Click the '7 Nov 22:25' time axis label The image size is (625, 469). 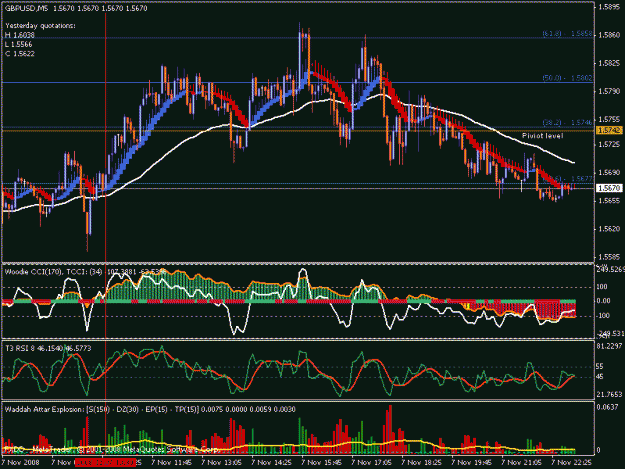pyautogui.click(x=571, y=462)
